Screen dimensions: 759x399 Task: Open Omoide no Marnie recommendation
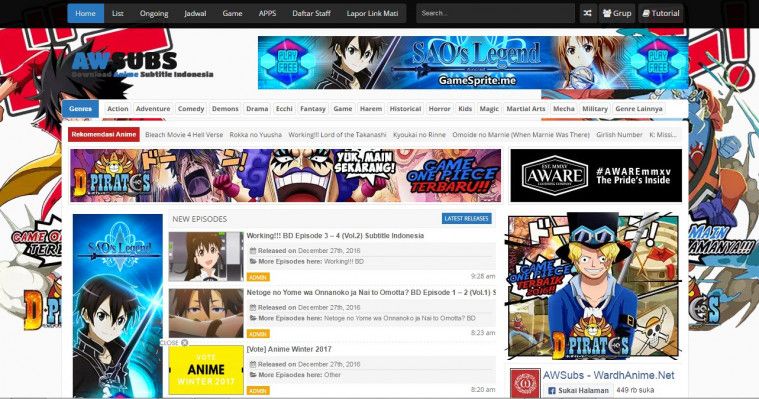click(x=521, y=135)
